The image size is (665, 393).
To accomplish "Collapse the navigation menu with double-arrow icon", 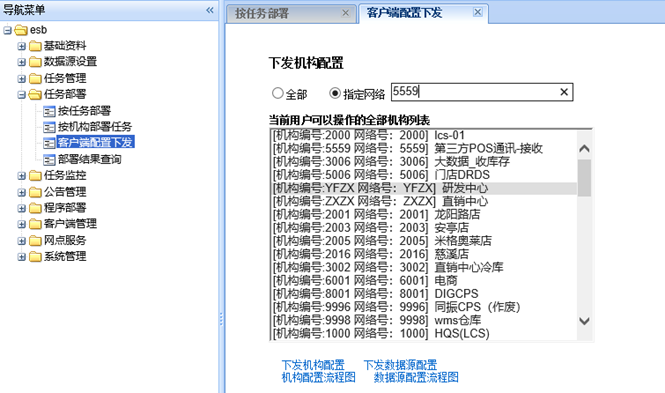I will click(210, 10).
